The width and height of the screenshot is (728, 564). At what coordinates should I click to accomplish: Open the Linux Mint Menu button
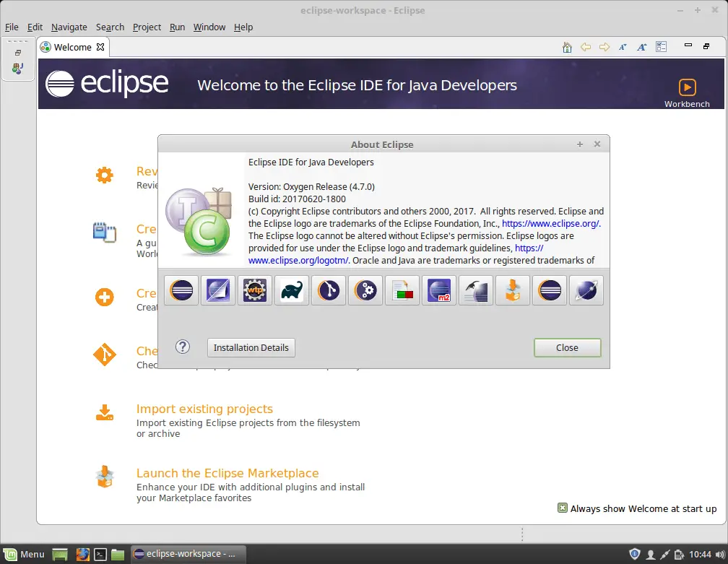click(x=24, y=554)
